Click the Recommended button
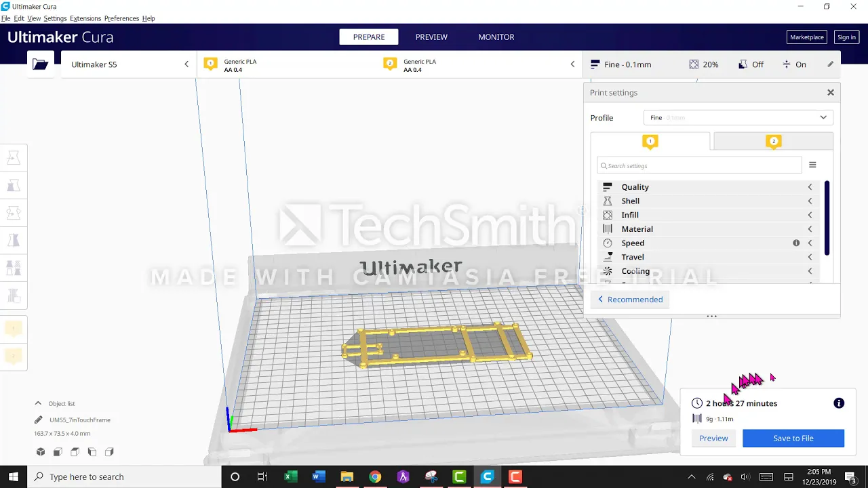Viewport: 868px width, 488px height. coord(630,300)
